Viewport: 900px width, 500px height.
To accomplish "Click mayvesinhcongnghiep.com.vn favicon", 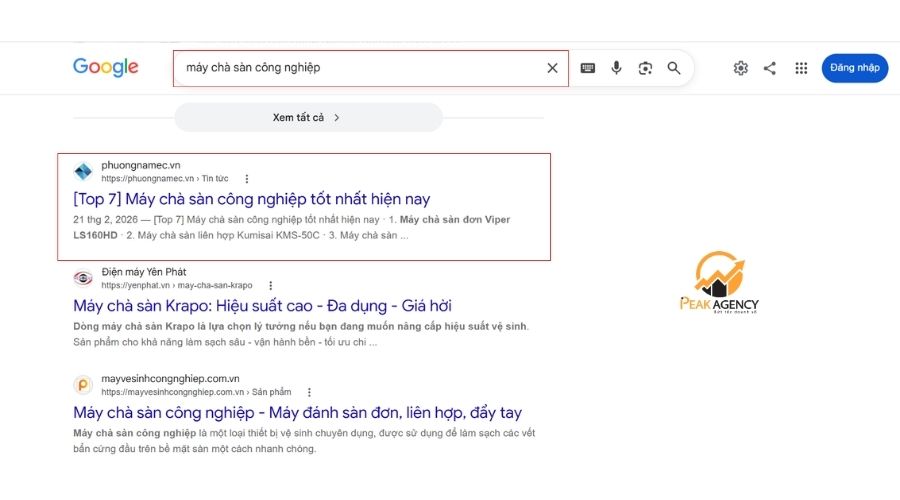I will point(83,385).
